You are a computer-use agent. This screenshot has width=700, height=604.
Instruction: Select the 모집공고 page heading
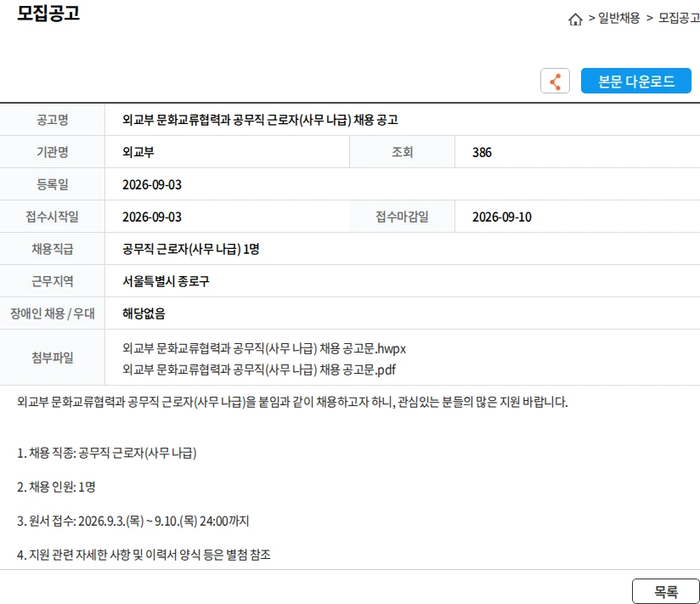[48, 13]
